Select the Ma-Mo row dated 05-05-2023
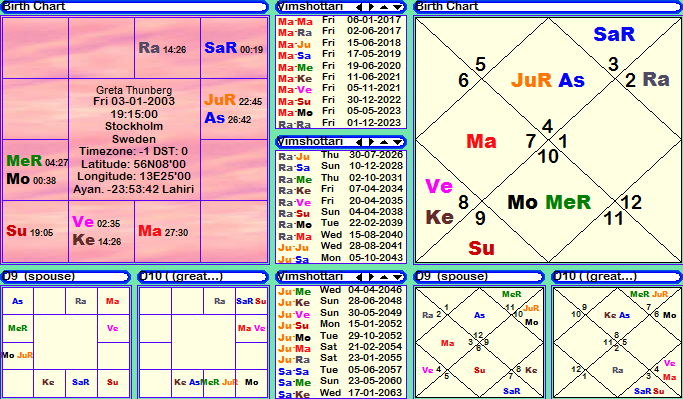 coord(340,112)
